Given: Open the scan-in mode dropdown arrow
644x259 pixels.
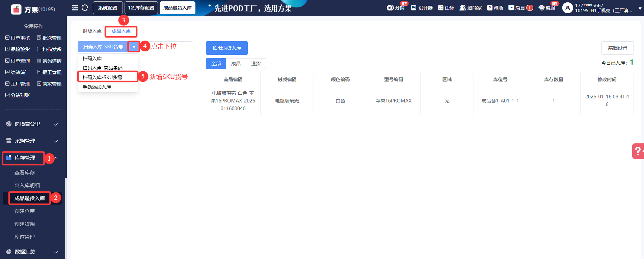Looking at the screenshot, I should (x=134, y=47).
